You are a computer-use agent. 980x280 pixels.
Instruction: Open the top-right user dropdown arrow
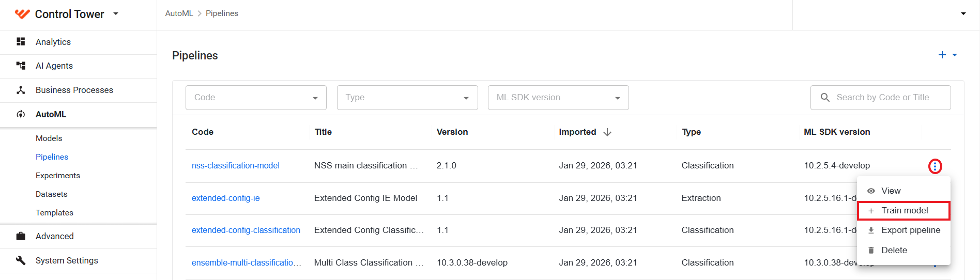point(963,14)
